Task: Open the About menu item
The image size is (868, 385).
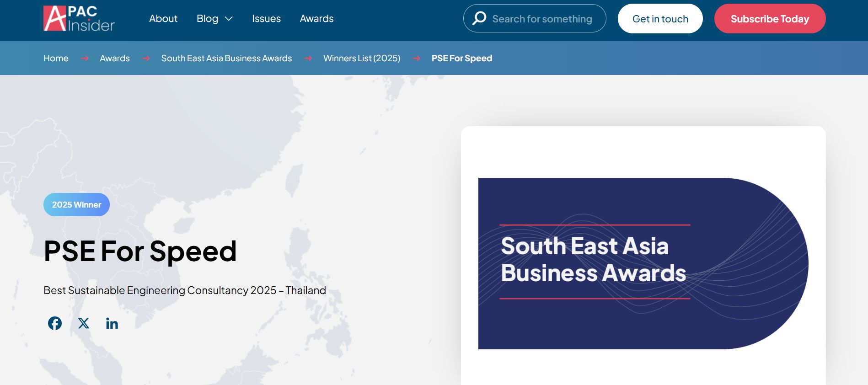Action: 163,19
